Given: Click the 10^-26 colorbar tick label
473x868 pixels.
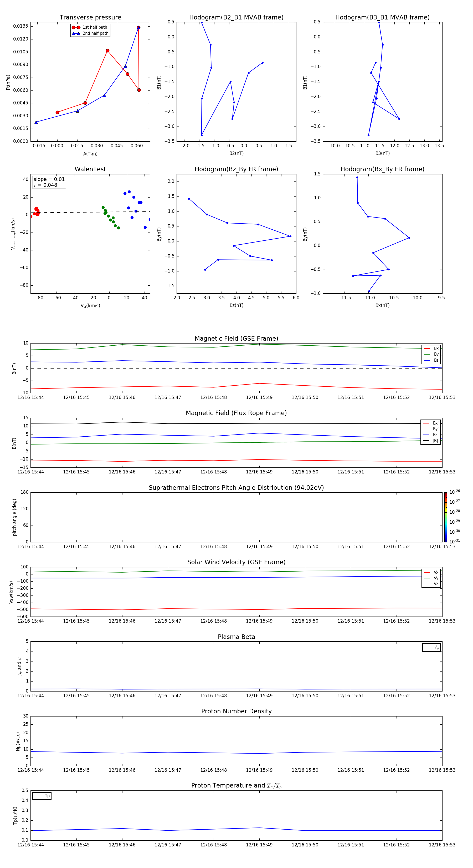Looking at the screenshot, I should click(x=455, y=492).
